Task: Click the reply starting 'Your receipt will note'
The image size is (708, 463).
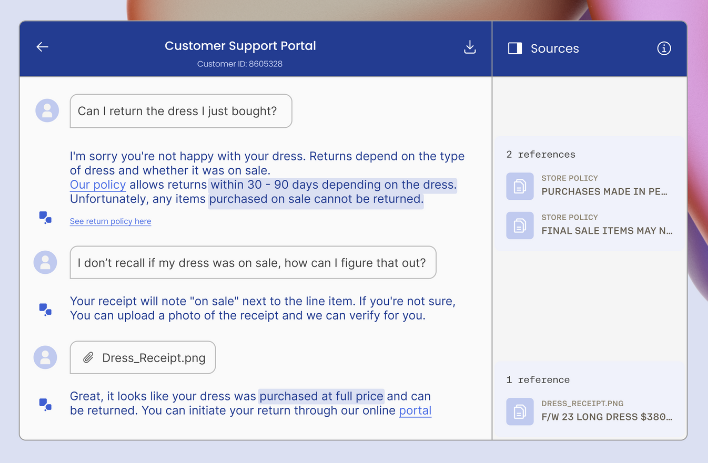Action: tap(263, 308)
